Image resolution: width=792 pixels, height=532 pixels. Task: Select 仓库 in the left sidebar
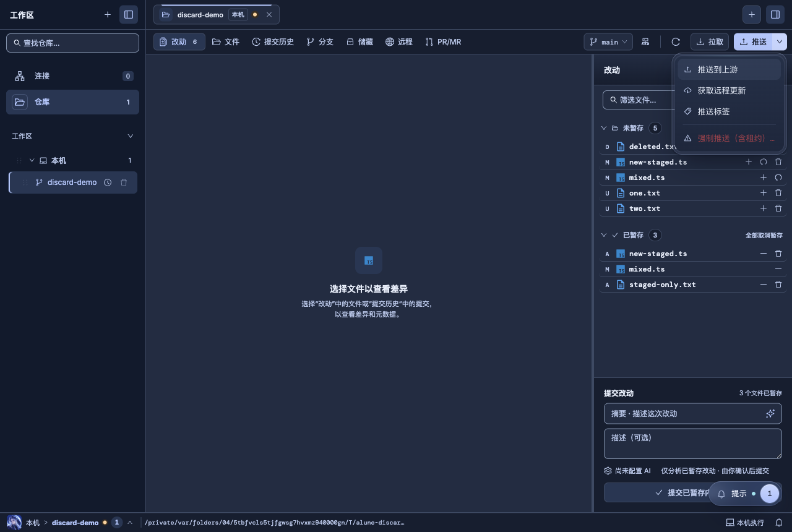pos(72,102)
